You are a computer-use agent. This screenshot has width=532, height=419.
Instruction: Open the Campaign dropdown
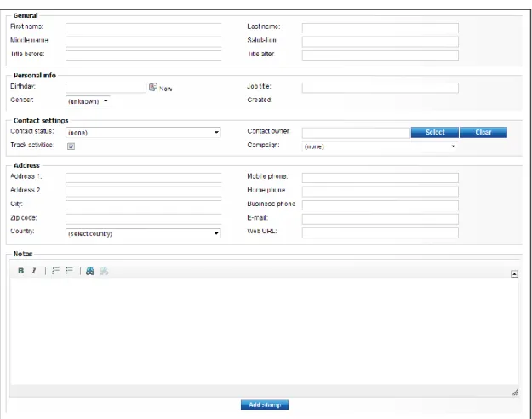point(380,146)
